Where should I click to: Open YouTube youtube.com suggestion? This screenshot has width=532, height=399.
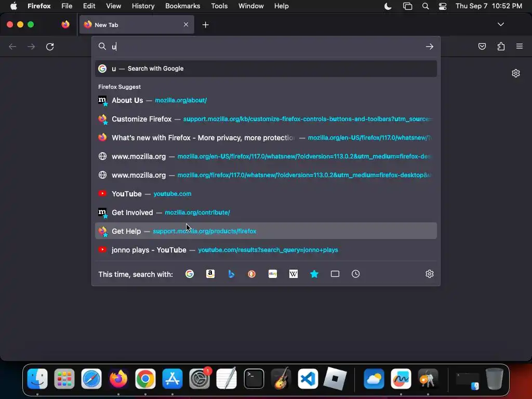[x=266, y=194]
